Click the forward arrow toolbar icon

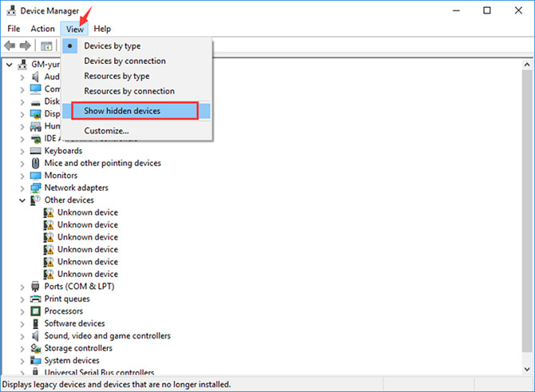[x=26, y=45]
